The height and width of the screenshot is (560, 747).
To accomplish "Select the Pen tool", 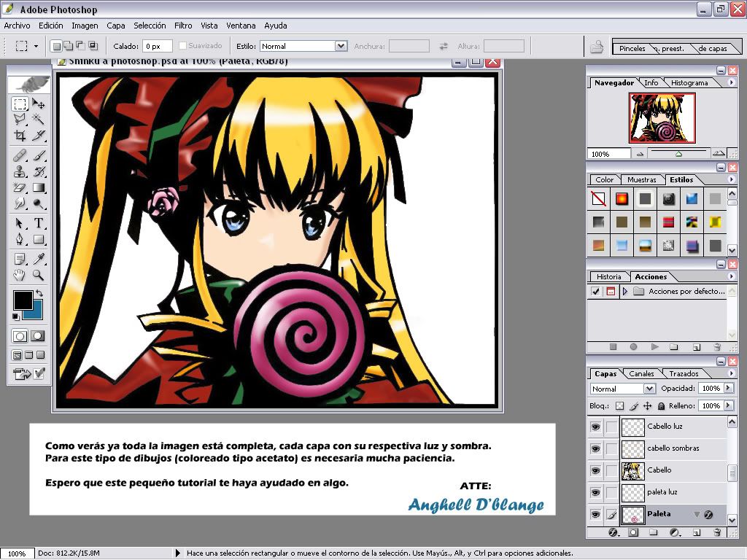I will [x=20, y=239].
